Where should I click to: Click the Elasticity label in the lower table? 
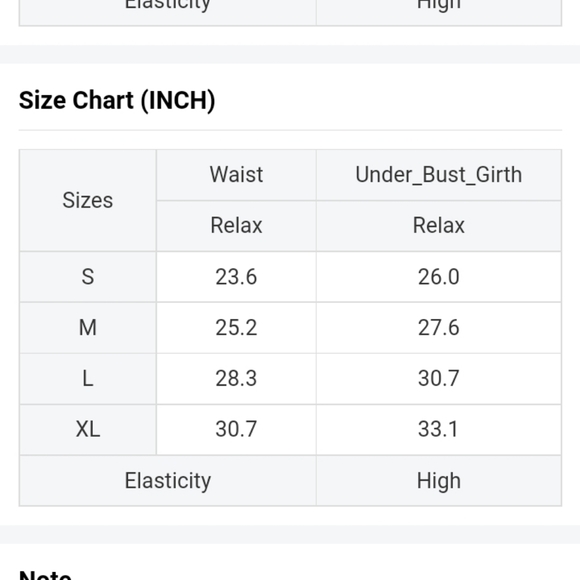coord(168,480)
